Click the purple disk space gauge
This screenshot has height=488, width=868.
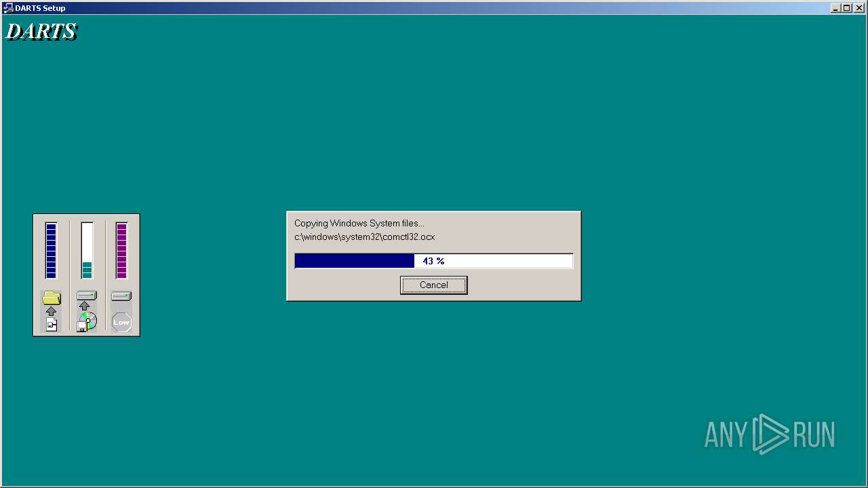click(x=121, y=250)
